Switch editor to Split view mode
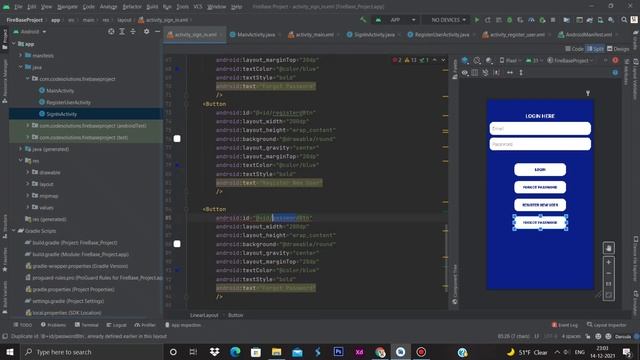 (595, 49)
